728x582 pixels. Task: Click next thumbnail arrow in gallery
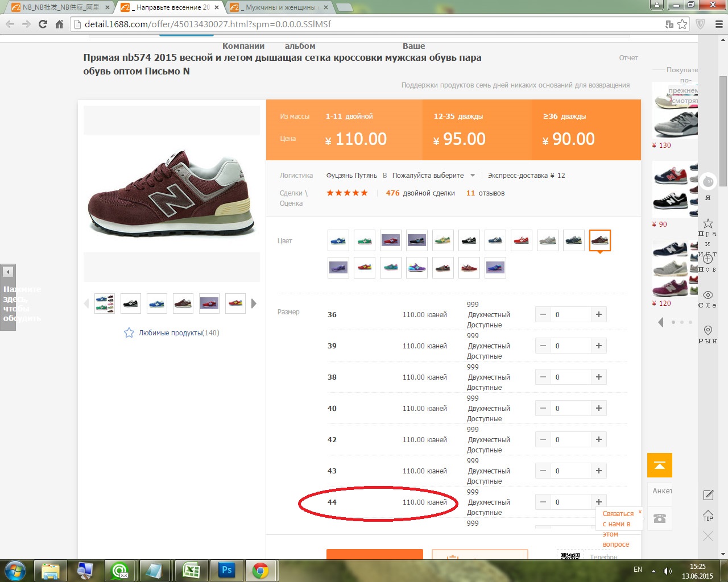[x=254, y=304]
